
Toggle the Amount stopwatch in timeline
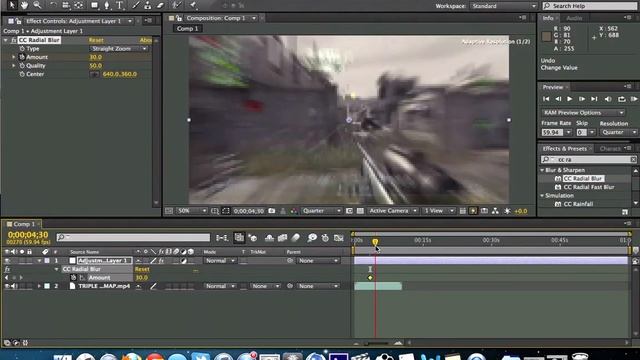coord(73,278)
